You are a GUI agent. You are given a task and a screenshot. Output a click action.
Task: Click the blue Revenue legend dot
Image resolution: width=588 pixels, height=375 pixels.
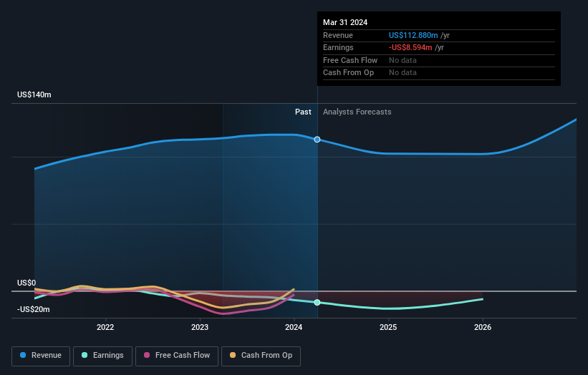coord(23,355)
